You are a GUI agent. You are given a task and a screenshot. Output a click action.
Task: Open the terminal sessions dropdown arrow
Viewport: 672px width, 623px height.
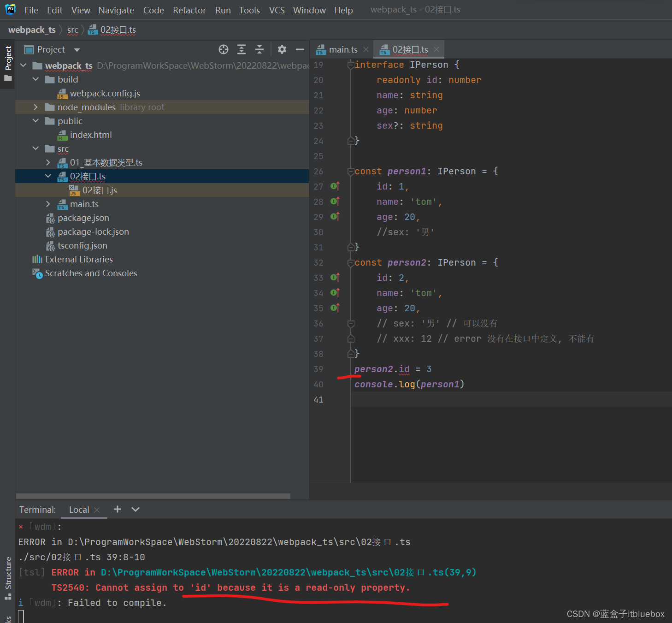[x=136, y=509]
